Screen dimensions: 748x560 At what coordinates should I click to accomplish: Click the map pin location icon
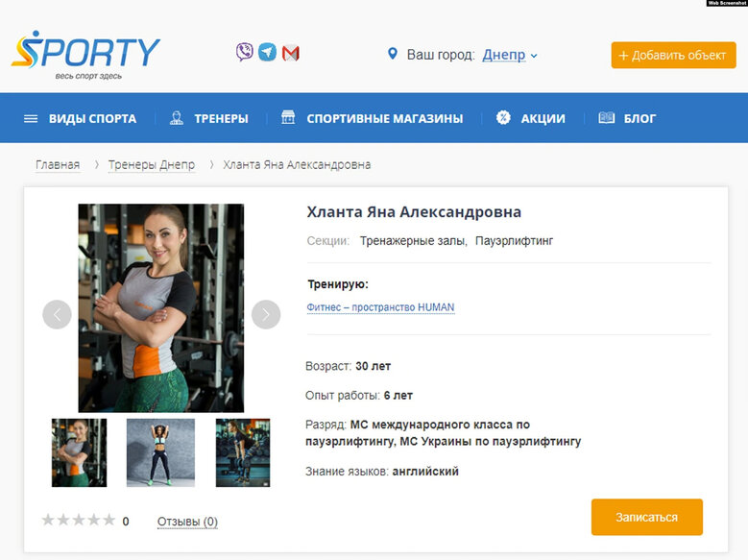point(392,54)
